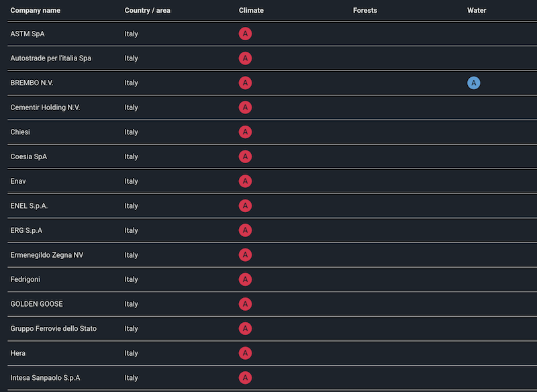The height and width of the screenshot is (392, 537).
Task: Click the red Climate A badge for ASTM SpA
Action: click(x=245, y=34)
